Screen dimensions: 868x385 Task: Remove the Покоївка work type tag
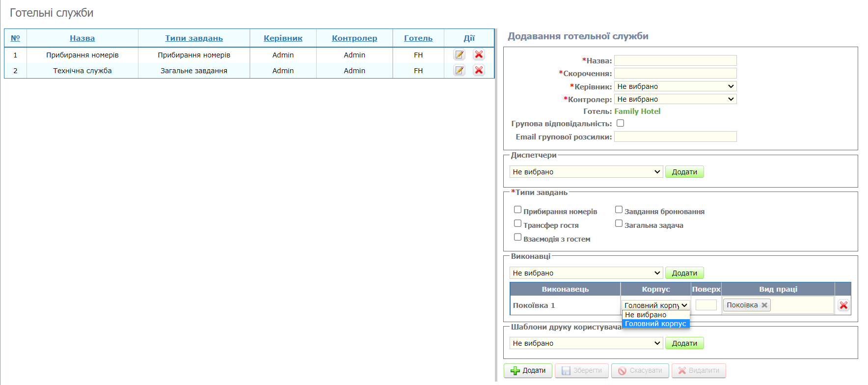(x=764, y=305)
